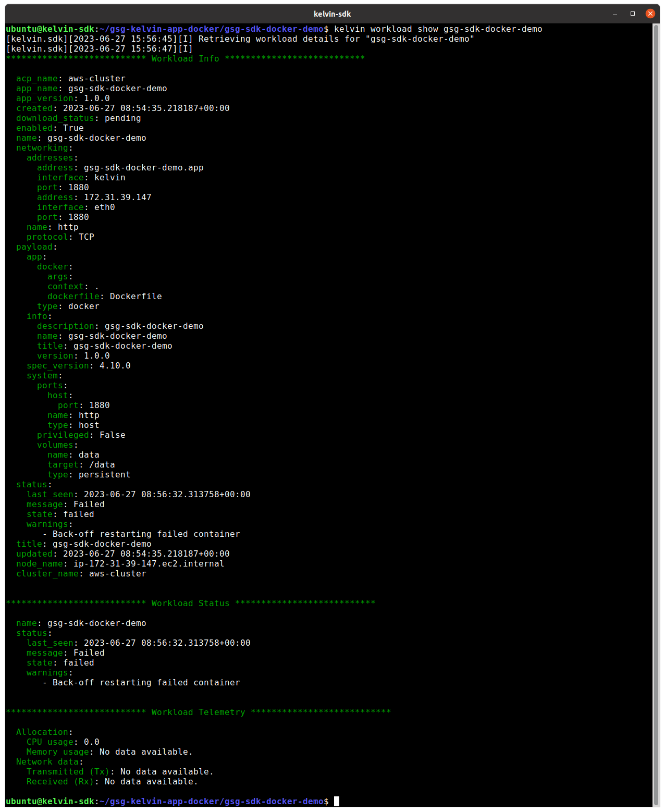
Task: Click the kelvin-sdk title bar text
Action: [332, 14]
